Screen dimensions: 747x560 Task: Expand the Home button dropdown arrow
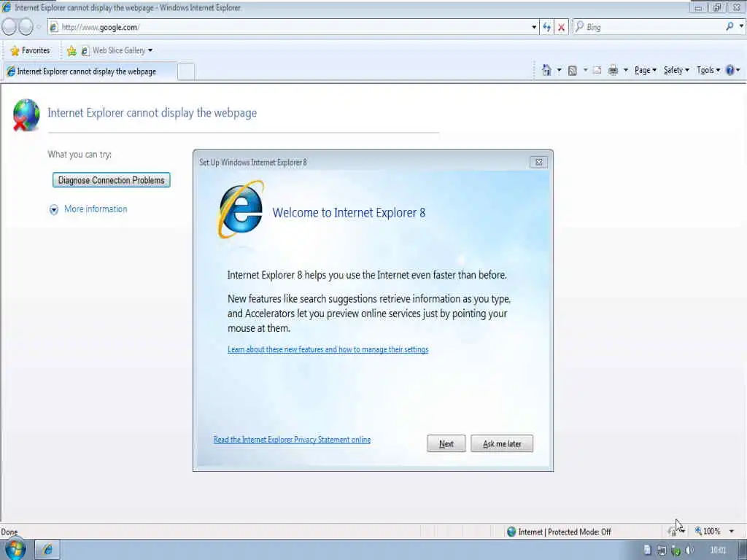click(x=560, y=70)
